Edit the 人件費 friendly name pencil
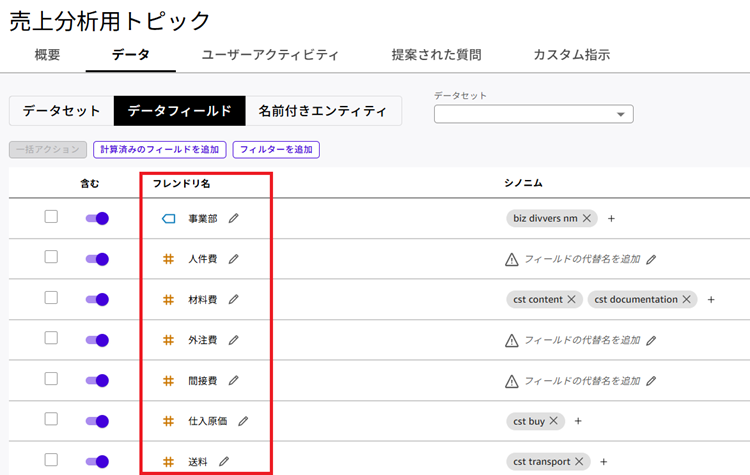The height and width of the screenshot is (475, 750). (233, 259)
